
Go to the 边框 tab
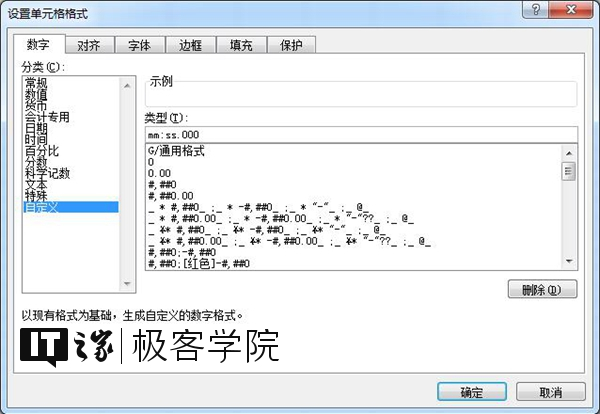pyautogui.click(x=190, y=45)
